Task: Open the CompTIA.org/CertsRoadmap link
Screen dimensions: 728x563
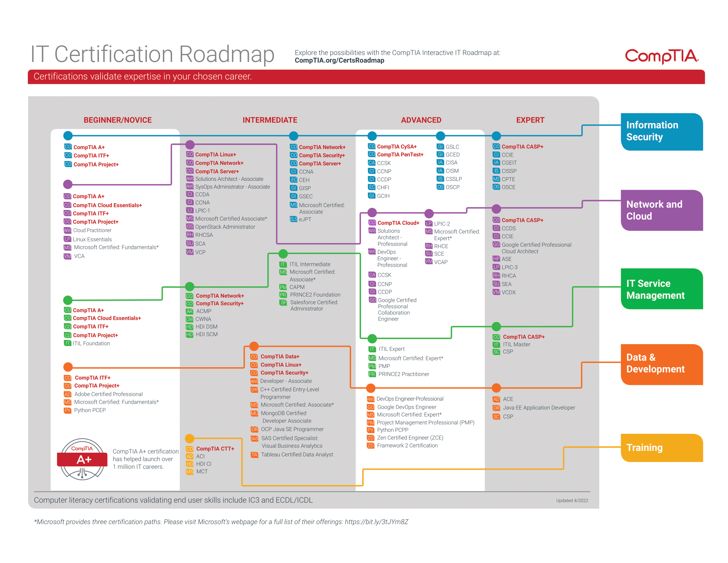Action: [x=339, y=60]
